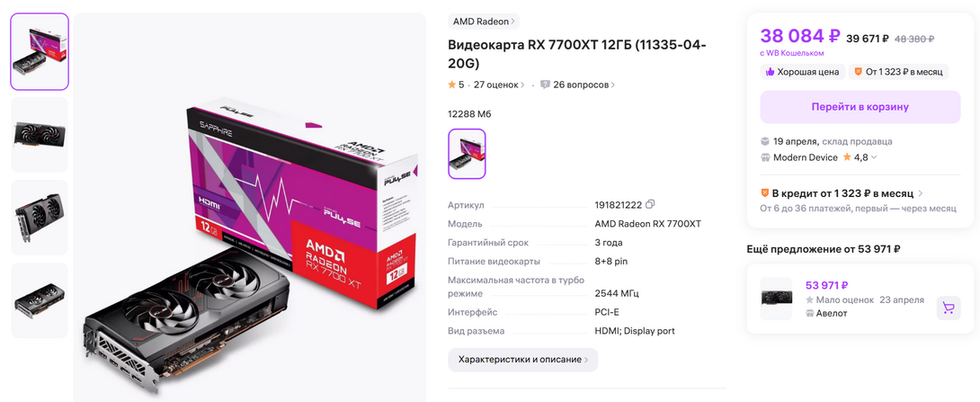Viewport: 980px width, 402px height.
Task: Click Перейти в корзину button
Action: [860, 107]
